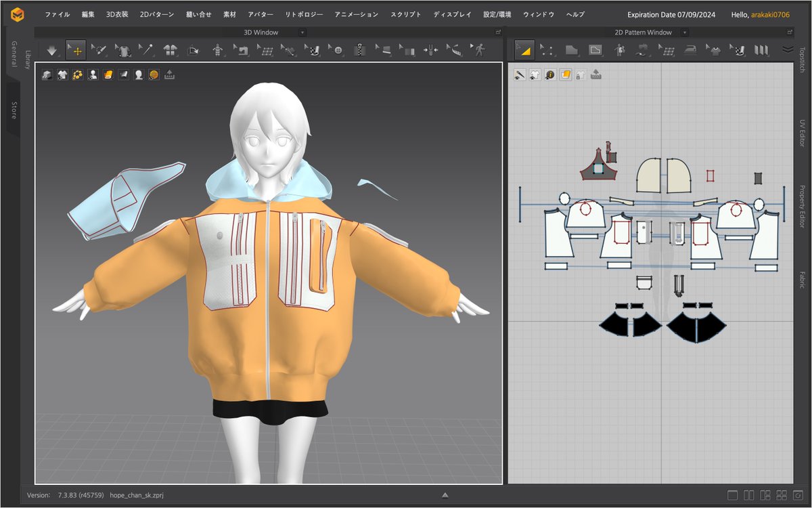Screen dimensions: 812x508
Task: Open the Store side tab
Action: tap(13, 110)
